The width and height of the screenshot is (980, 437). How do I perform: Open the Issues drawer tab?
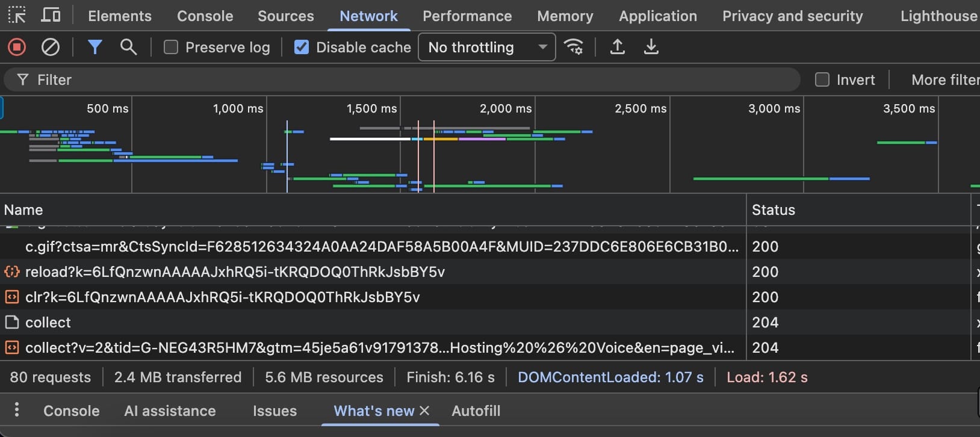point(274,411)
